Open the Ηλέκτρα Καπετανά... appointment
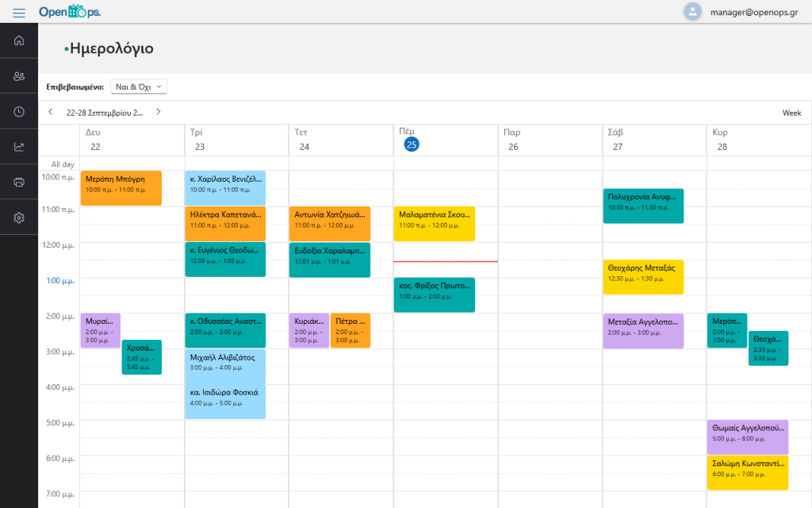 (226, 224)
